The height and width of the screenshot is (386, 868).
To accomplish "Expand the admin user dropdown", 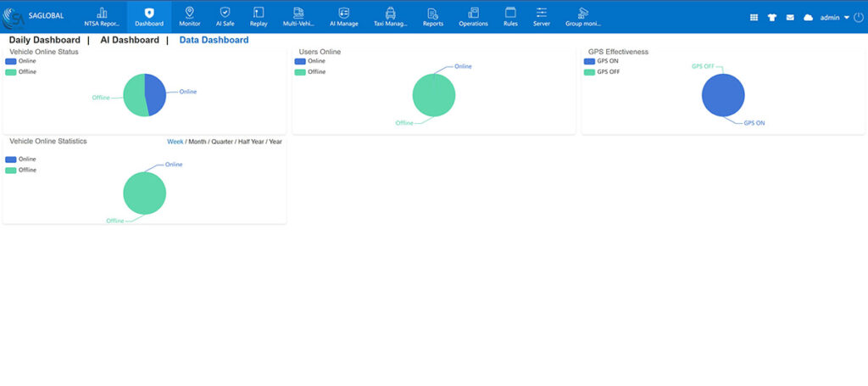I will (834, 18).
